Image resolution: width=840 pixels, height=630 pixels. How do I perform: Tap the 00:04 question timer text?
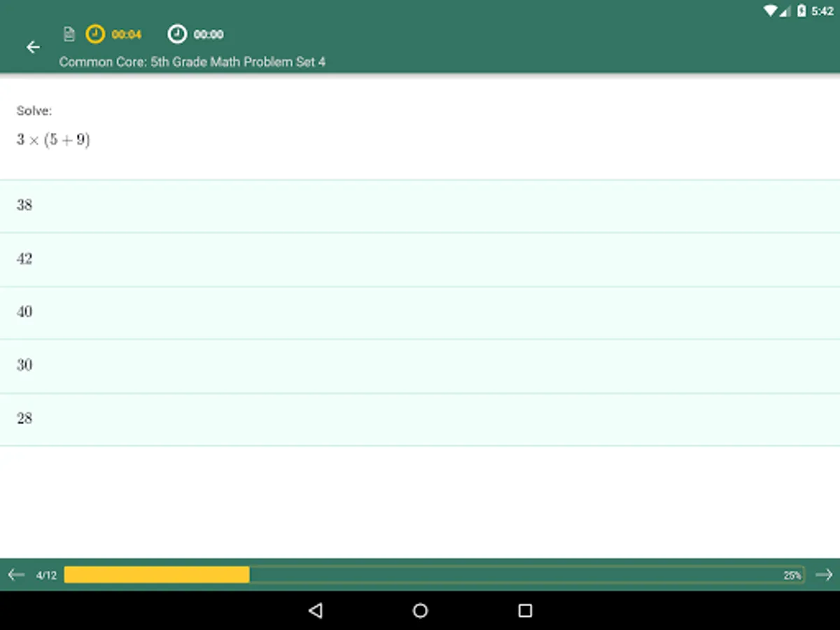pos(127,34)
